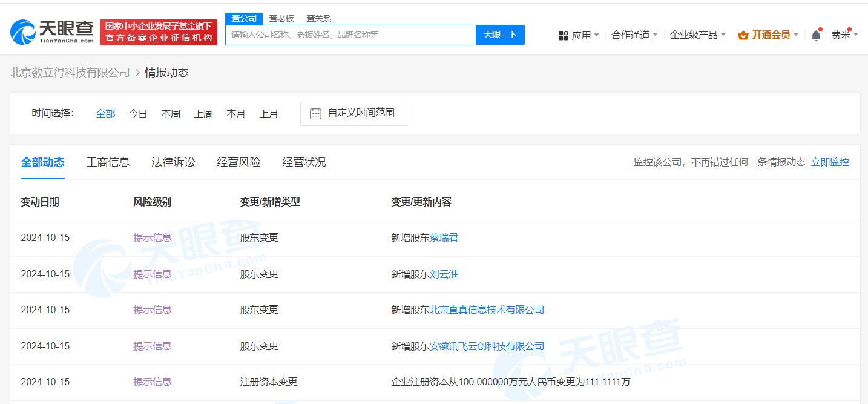
Task: Select the 天眼一下 search button
Action: (500, 35)
